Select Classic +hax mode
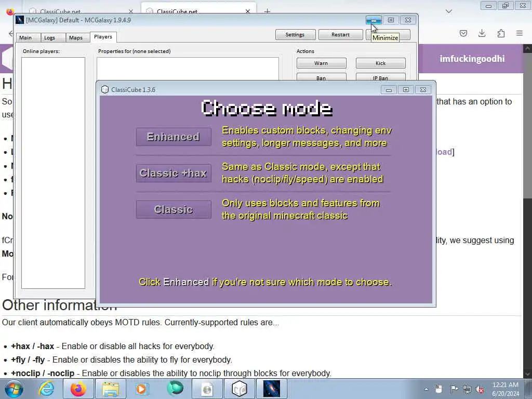 point(174,173)
